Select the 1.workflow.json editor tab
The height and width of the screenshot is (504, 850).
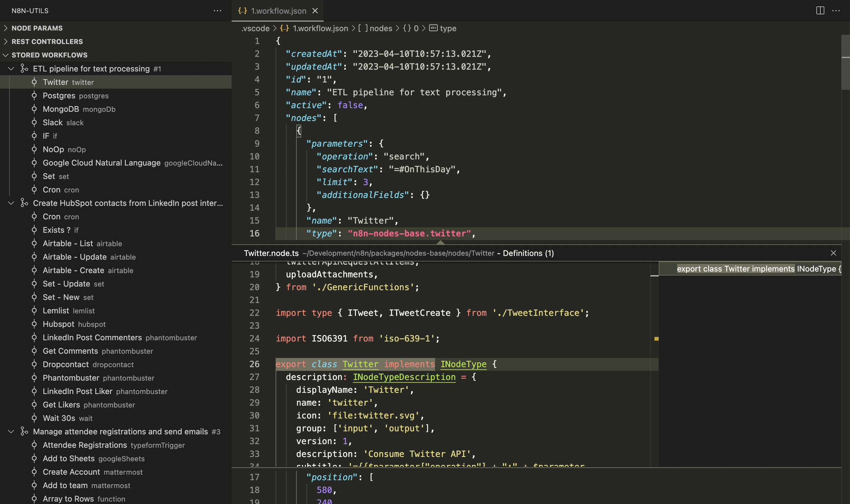click(x=278, y=11)
